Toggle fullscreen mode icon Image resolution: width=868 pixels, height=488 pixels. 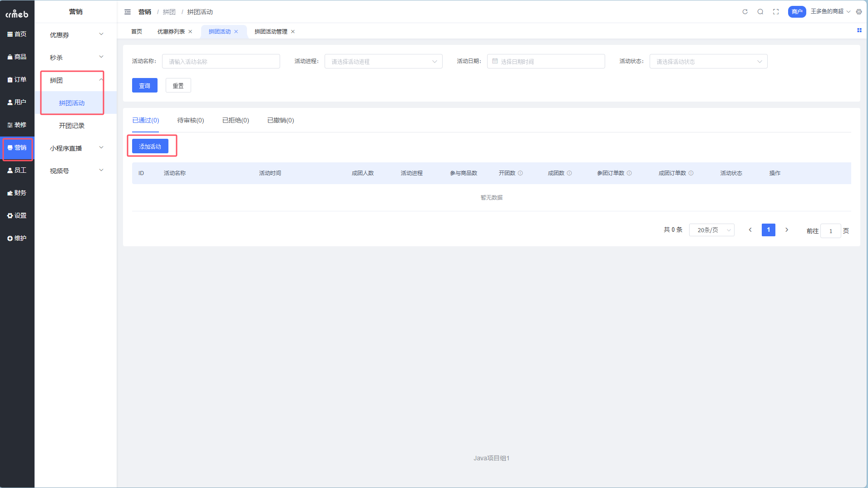[776, 12]
